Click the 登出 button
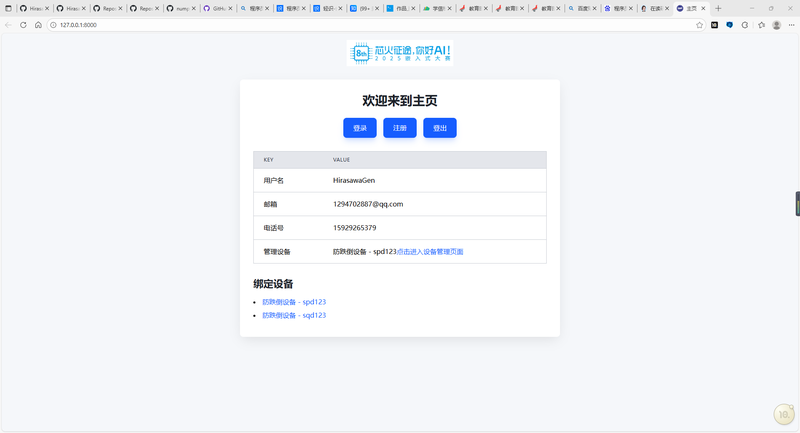Viewport: 800px width, 433px height. (440, 128)
